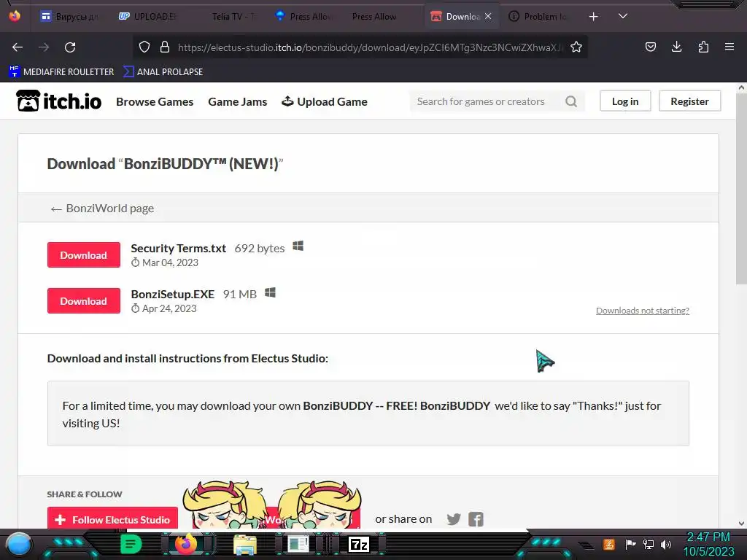
Task: Switch to the UPLOAD.EE tab
Action: point(147,17)
